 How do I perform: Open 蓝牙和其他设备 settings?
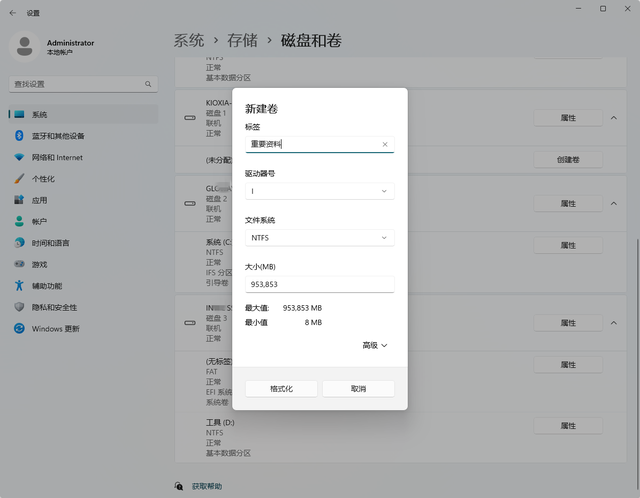(x=83, y=136)
